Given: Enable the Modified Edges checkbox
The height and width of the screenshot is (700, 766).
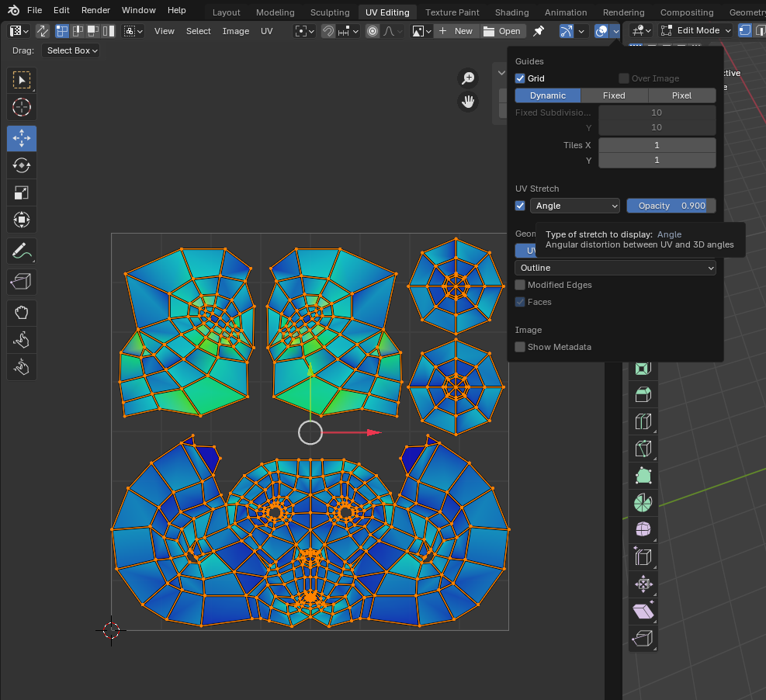Looking at the screenshot, I should click(520, 285).
